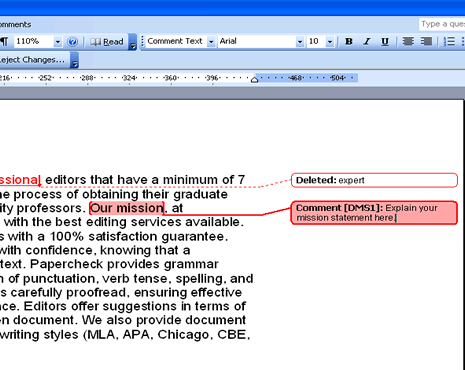Screen dimensions: 465x370
Task: Apply align right
Action: tap(426, 41)
